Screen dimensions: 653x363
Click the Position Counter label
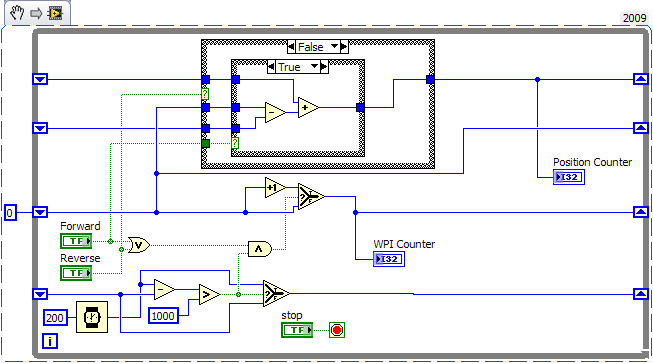point(592,162)
